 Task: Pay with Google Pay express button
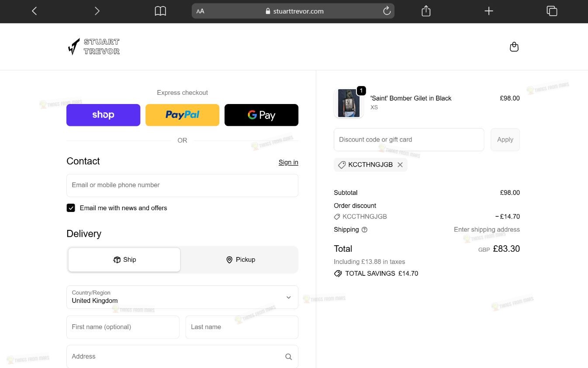point(261,115)
